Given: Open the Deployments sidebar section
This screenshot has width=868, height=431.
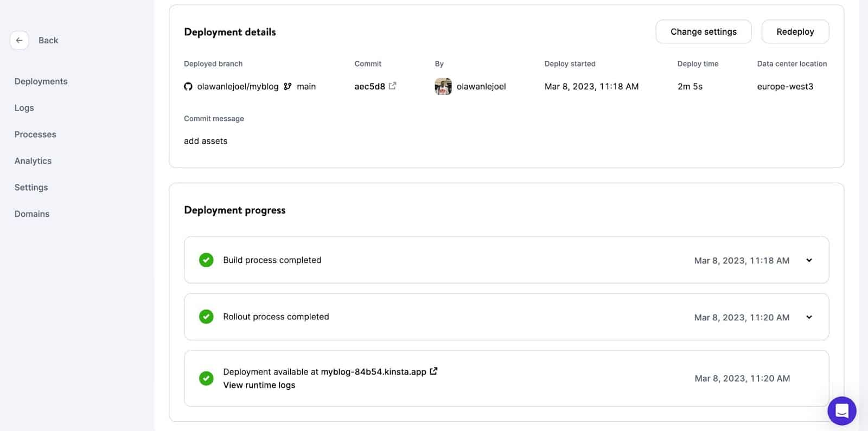Looking at the screenshot, I should click(41, 81).
